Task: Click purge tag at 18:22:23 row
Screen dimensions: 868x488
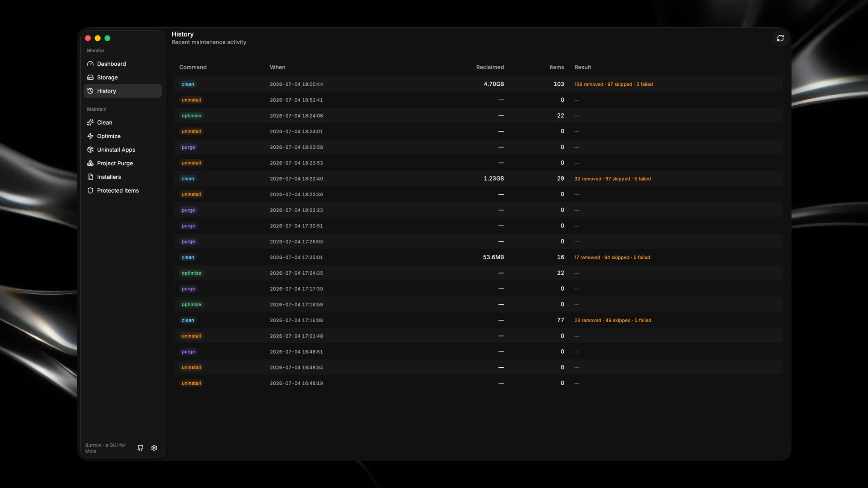Action: 188,210
